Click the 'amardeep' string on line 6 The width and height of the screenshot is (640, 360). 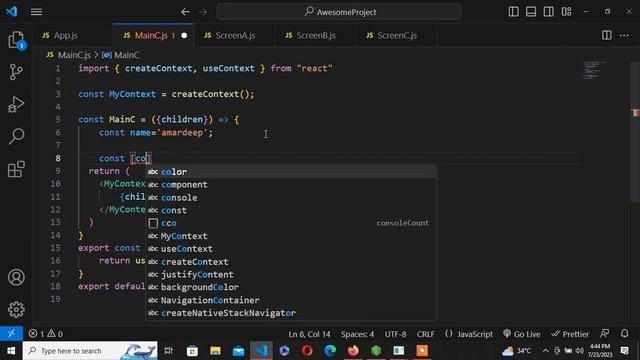pos(182,133)
